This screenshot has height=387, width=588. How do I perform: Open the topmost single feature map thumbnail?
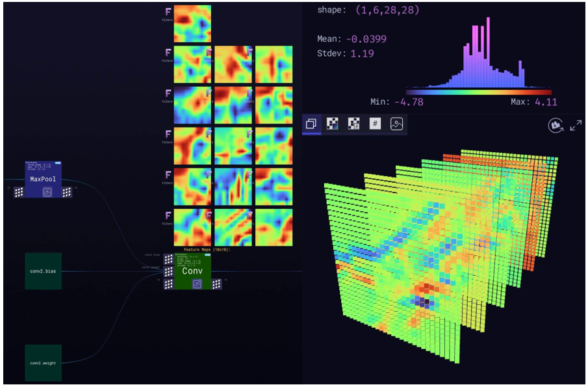[x=192, y=23]
